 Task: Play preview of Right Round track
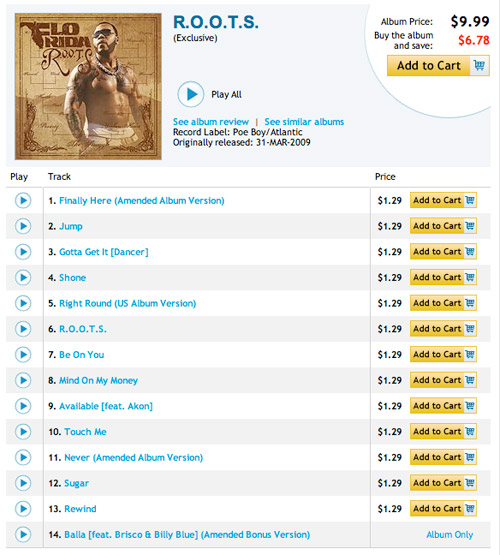point(23,303)
